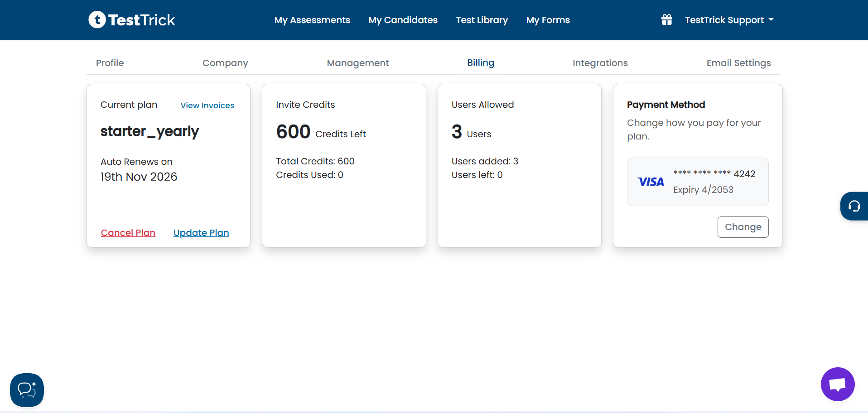
Task: Launch the AI chat assistant icon
Action: 27,390
